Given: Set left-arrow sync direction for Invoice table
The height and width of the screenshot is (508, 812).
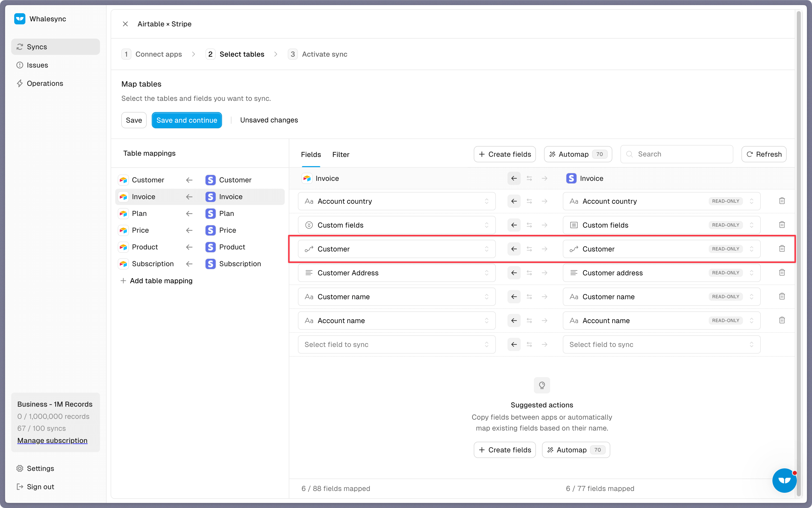Looking at the screenshot, I should coord(514,178).
